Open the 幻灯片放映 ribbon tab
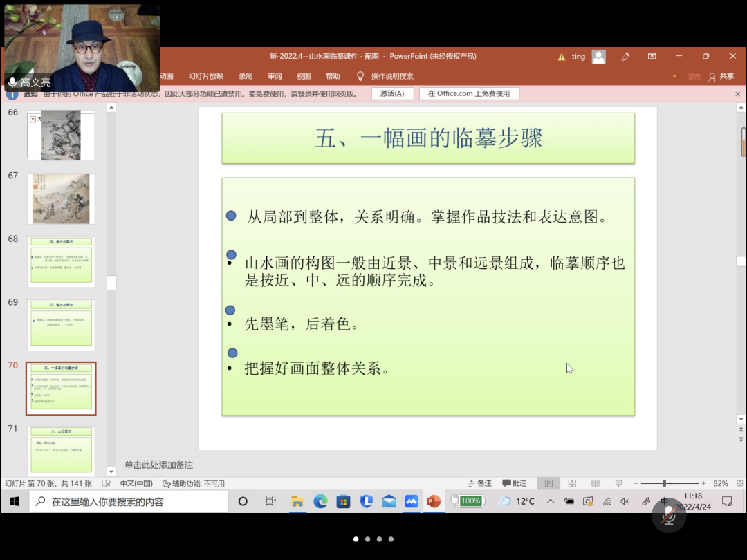 click(x=206, y=76)
